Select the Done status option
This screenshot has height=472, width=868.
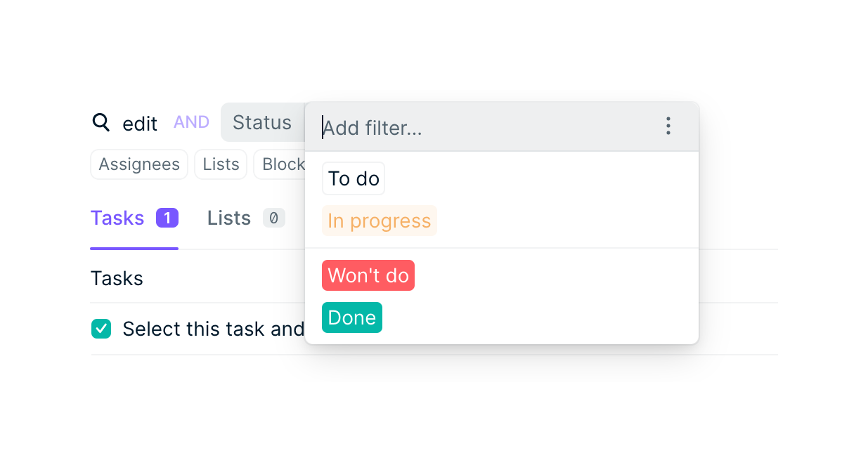(x=351, y=317)
